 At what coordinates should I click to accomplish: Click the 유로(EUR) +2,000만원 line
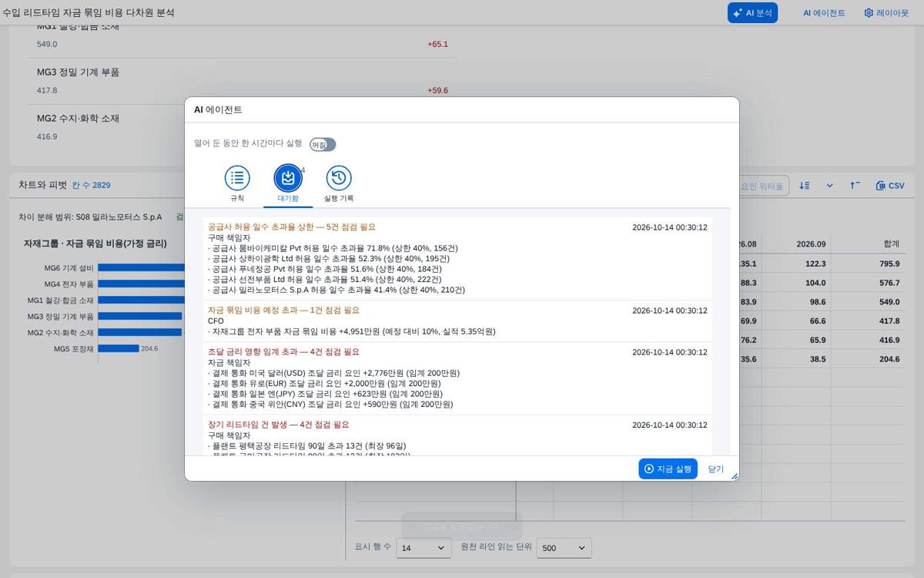[324, 384]
